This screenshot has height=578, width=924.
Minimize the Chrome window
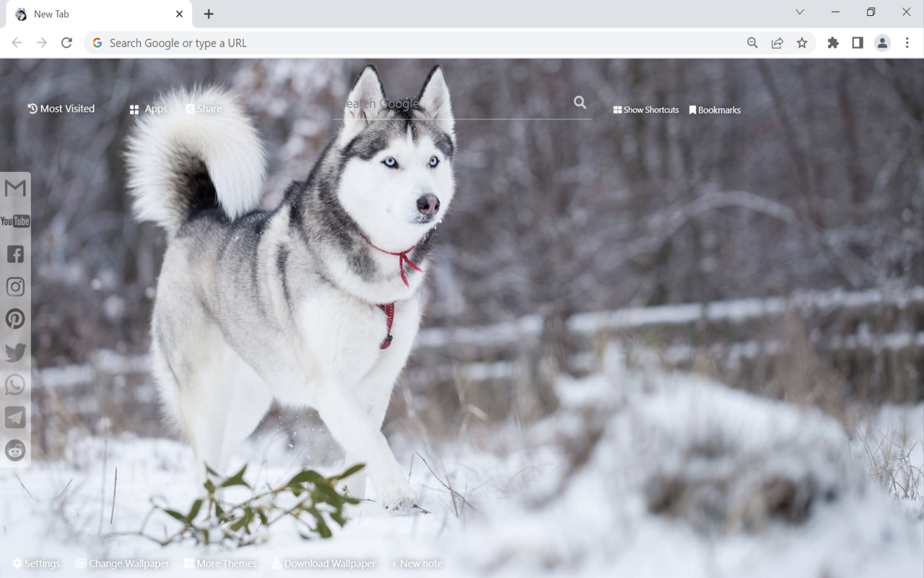tap(835, 12)
